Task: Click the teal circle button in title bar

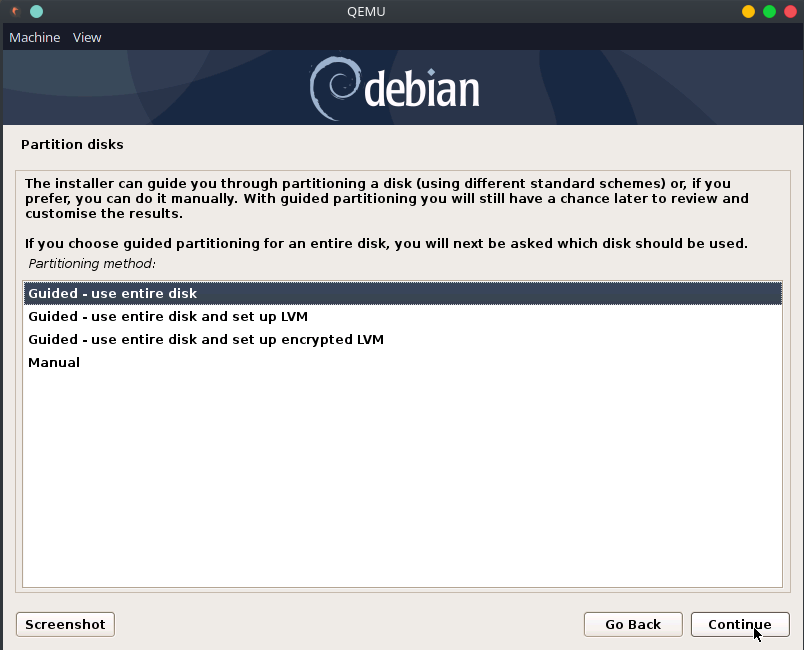Action: point(36,12)
